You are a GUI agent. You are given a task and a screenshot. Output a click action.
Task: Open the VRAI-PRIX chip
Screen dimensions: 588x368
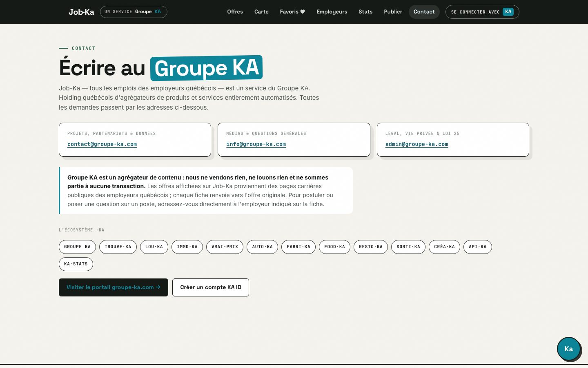pos(225,247)
